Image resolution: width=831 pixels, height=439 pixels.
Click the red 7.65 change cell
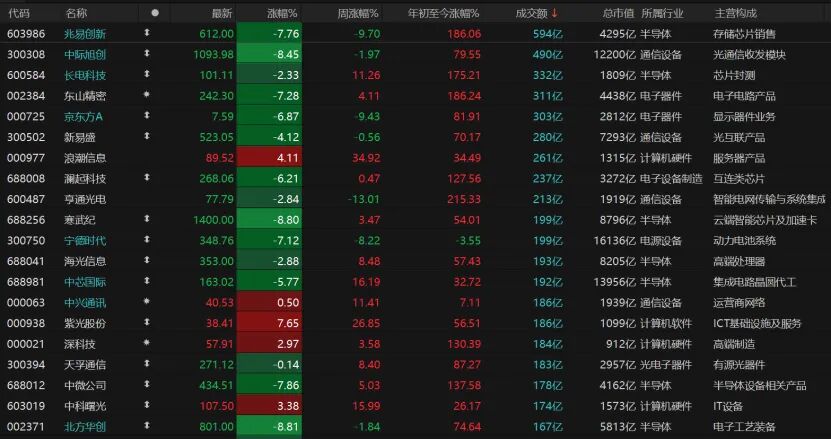click(269, 323)
